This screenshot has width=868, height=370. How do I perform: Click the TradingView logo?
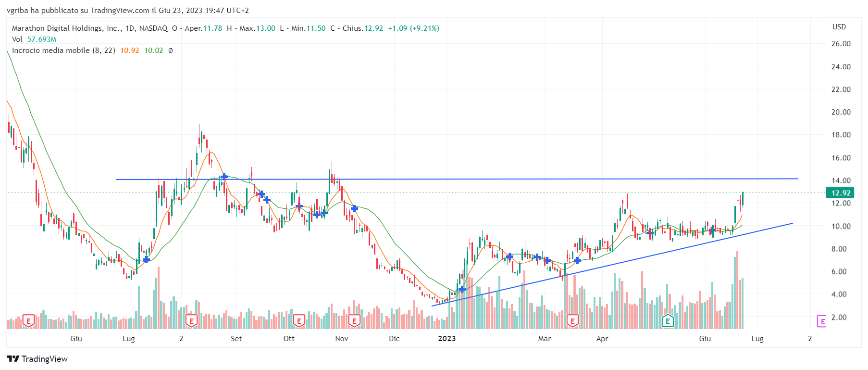37,359
